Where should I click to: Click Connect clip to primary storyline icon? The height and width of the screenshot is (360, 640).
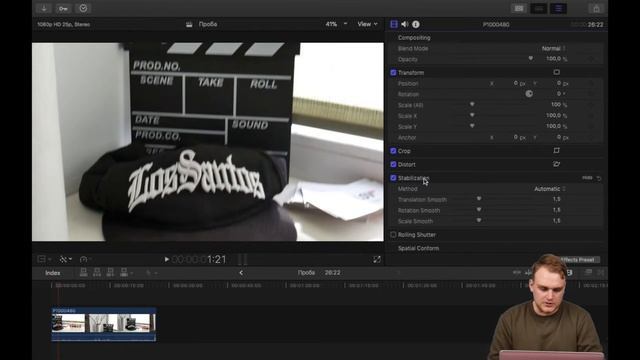(83, 272)
